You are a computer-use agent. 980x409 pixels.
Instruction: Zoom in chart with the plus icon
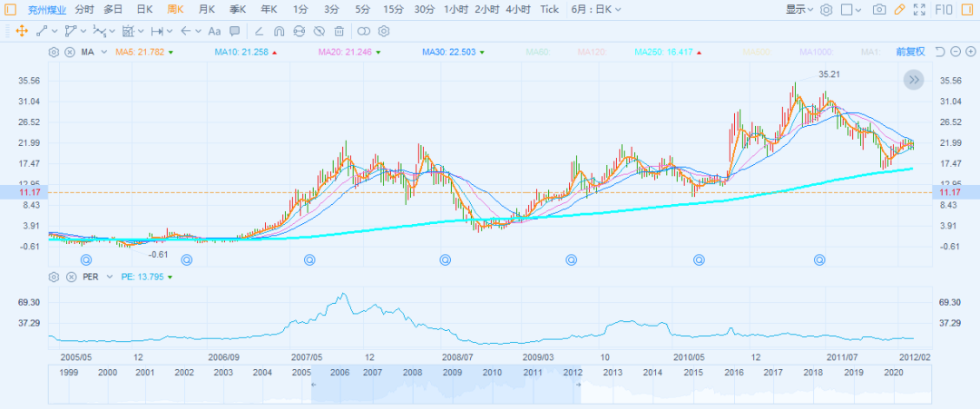tap(970, 52)
